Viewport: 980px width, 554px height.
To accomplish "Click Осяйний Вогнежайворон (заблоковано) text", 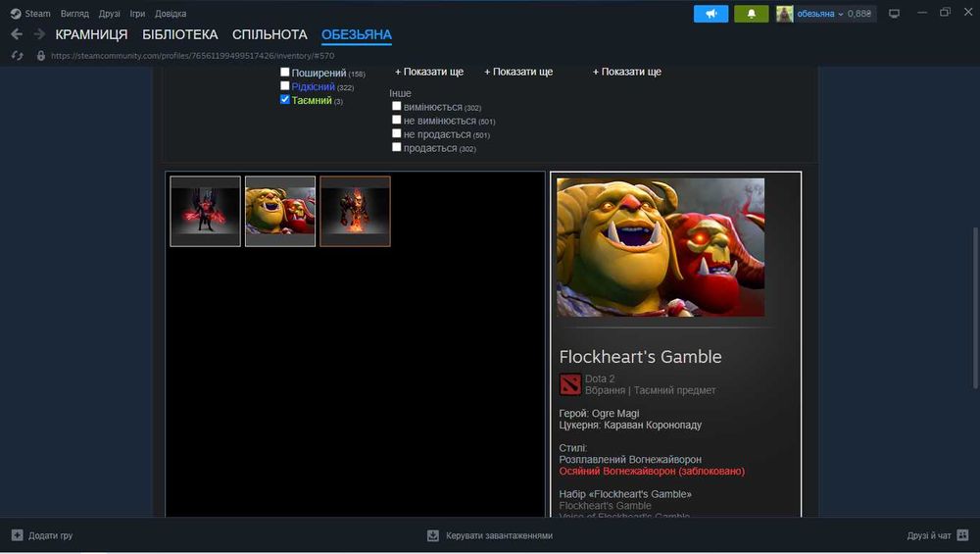I will pos(652,471).
